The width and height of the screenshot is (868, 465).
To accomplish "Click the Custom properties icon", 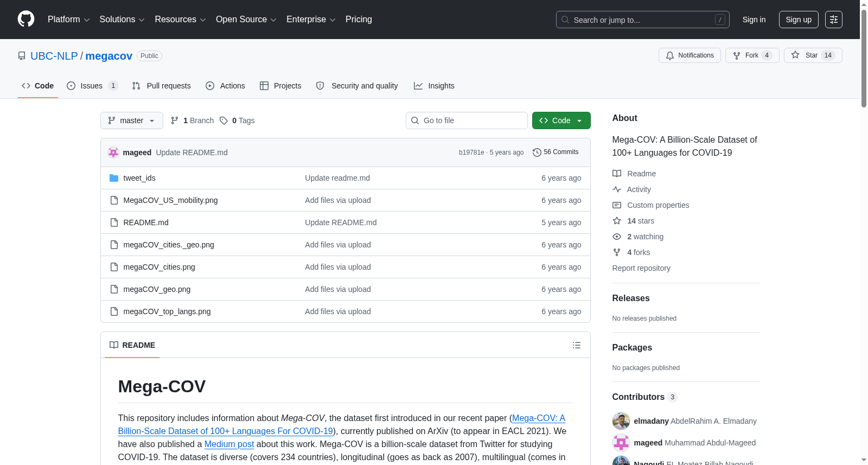I will click(x=617, y=205).
